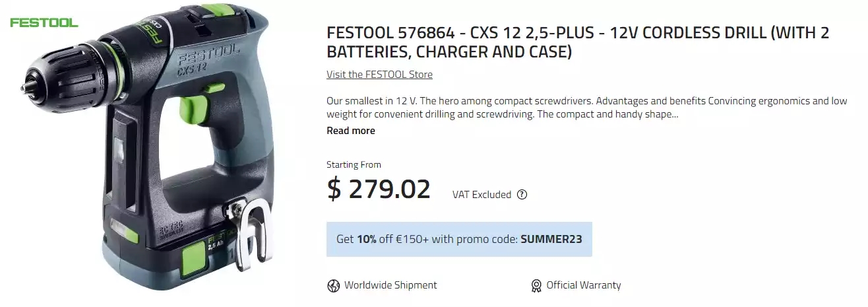Expand description with Read more

[350, 131]
